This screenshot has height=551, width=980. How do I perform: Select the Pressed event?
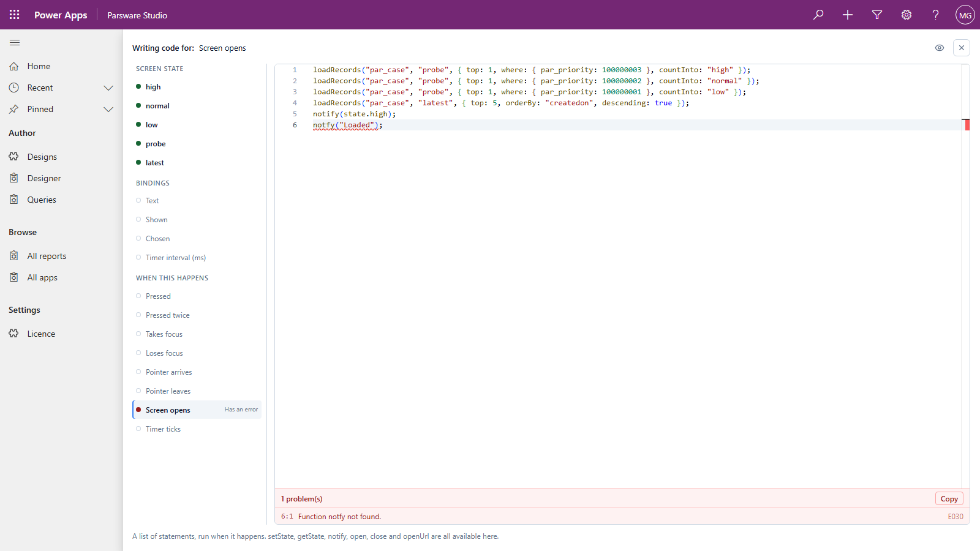coord(197,296)
